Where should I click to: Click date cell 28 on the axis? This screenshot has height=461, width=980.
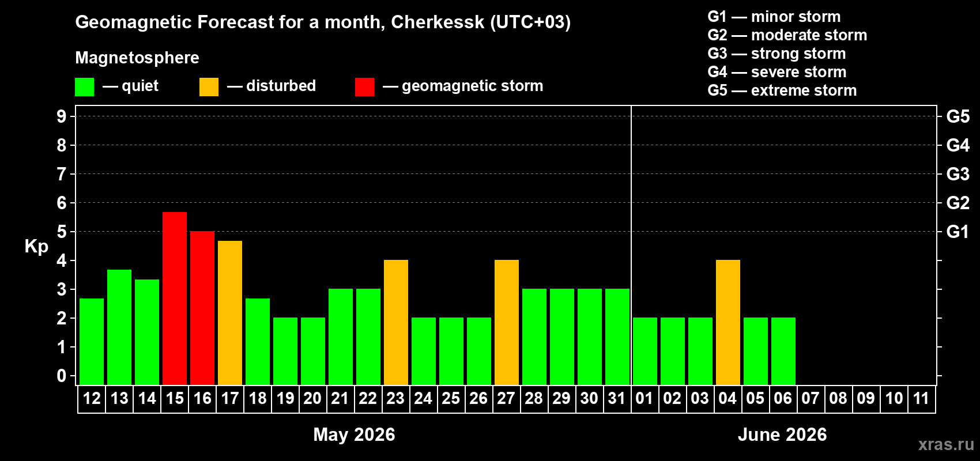coord(534,399)
